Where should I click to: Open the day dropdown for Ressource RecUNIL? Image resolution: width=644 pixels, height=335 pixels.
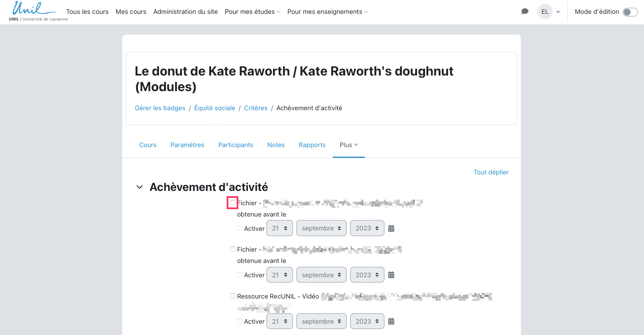pyautogui.click(x=280, y=322)
